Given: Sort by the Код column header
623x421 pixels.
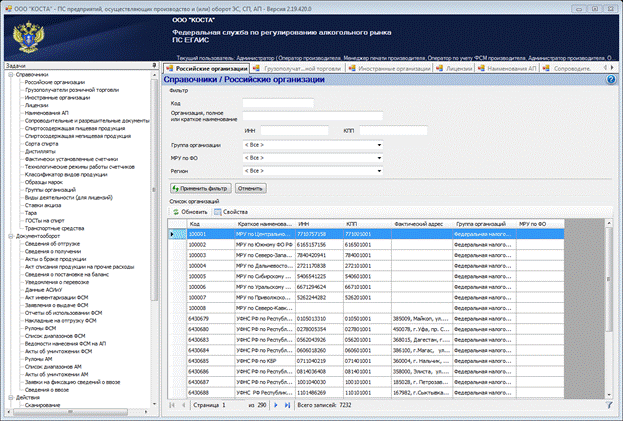Looking at the screenshot, I should click(x=211, y=224).
